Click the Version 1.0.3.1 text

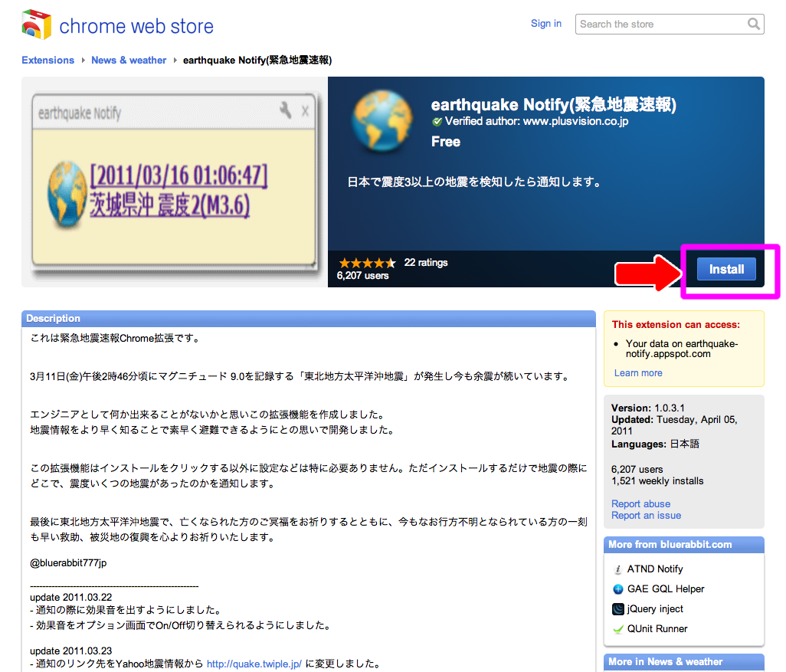[x=647, y=408]
